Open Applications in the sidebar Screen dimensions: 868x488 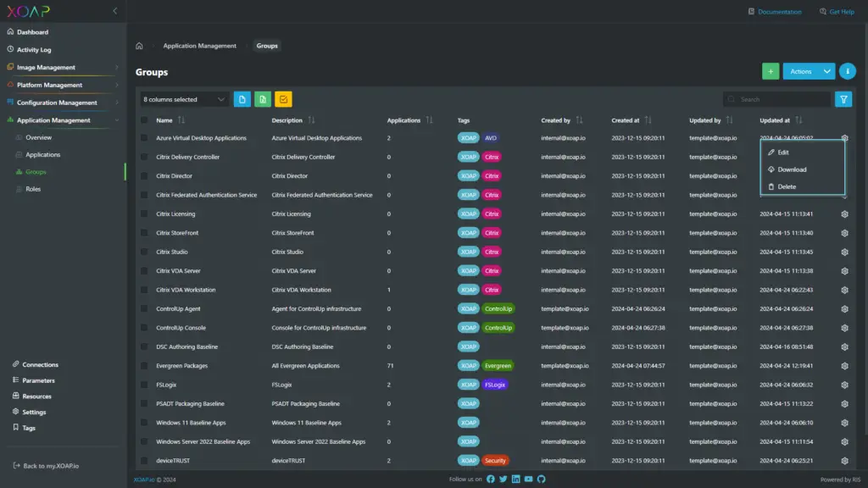(x=42, y=154)
